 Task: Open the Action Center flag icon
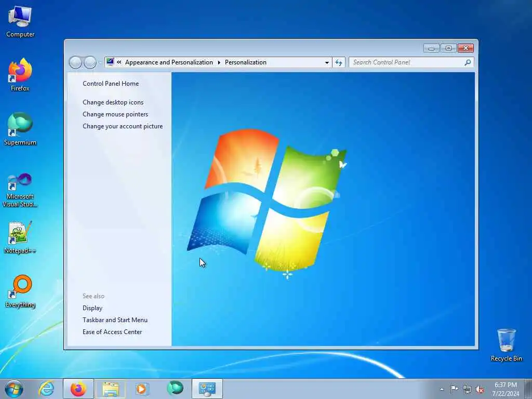tap(454, 389)
